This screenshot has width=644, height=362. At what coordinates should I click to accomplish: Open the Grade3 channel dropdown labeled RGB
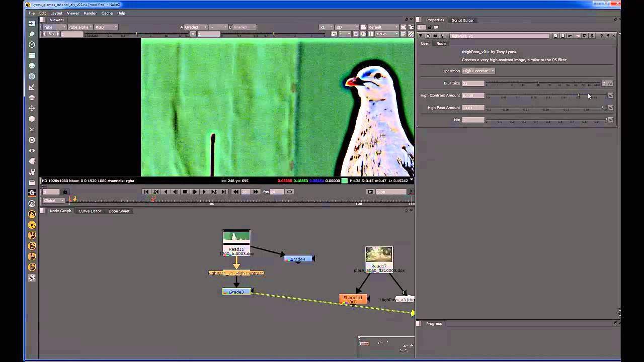point(105,27)
